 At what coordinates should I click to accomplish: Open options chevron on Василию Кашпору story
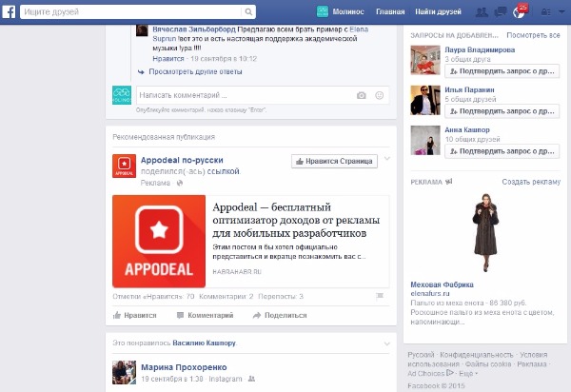point(386,343)
